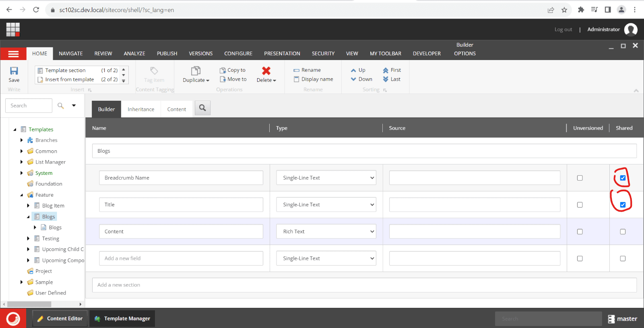Click the search magnifier tab next to Content
644x328 pixels.
click(x=202, y=108)
